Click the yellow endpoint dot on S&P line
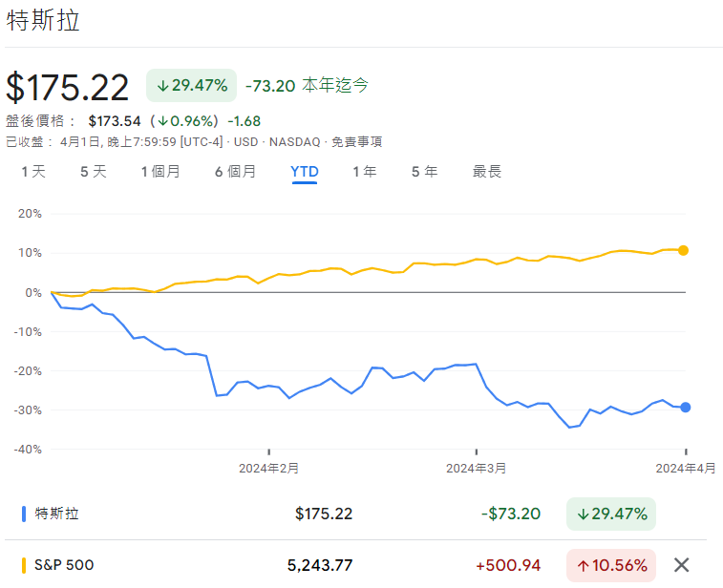The height and width of the screenshot is (588, 723). 683,250
